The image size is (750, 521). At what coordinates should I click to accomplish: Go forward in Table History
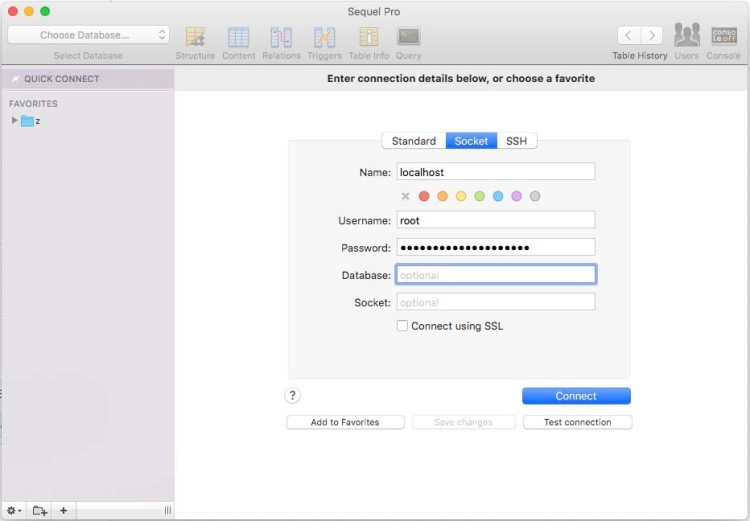click(651, 35)
